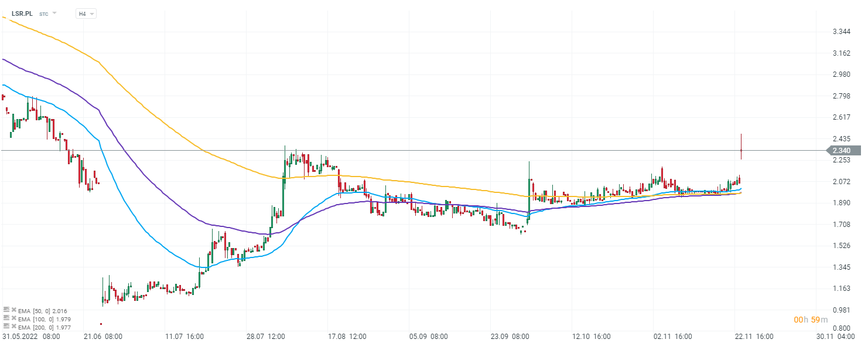Click the 00h 59m candle countdown timer
Image resolution: width=868 pixels, height=346 pixels.
coord(811,320)
